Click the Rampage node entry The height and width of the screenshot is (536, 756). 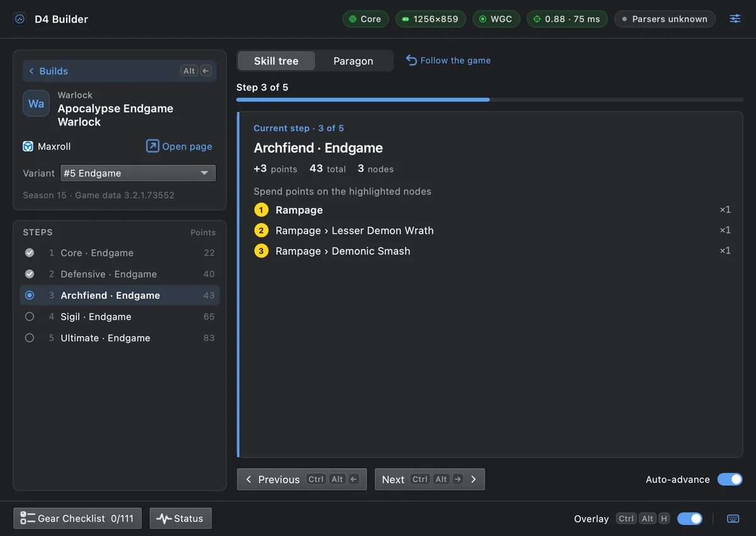[492, 210]
